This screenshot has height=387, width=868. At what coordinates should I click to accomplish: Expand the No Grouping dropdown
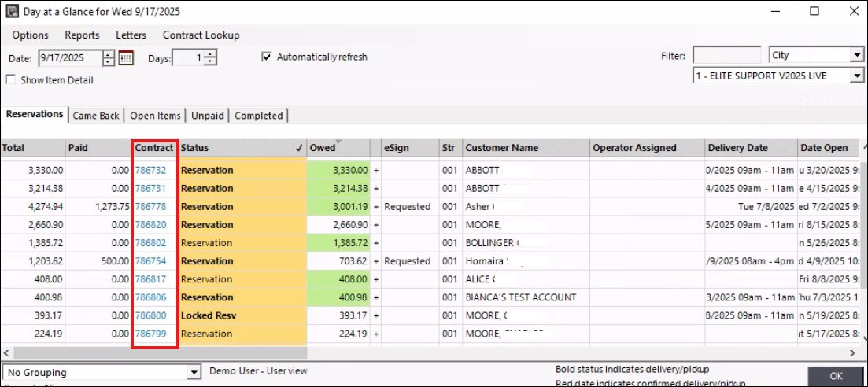pyautogui.click(x=194, y=372)
